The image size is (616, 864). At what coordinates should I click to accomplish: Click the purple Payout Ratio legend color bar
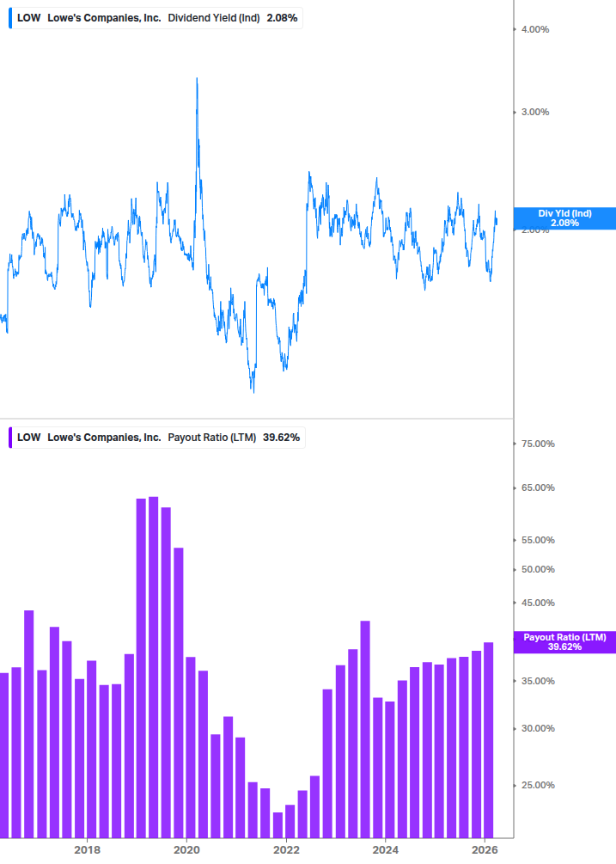pyautogui.click(x=10, y=438)
